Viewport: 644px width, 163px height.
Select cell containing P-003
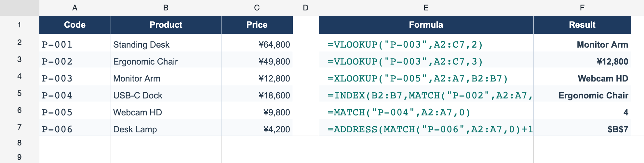coord(75,77)
